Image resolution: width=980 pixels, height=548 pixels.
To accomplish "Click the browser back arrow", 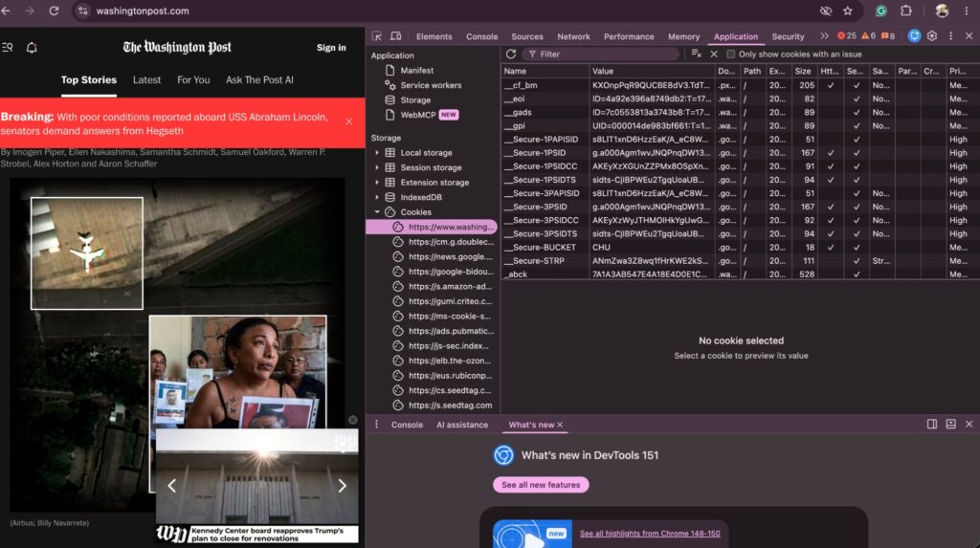I will 7,11.
